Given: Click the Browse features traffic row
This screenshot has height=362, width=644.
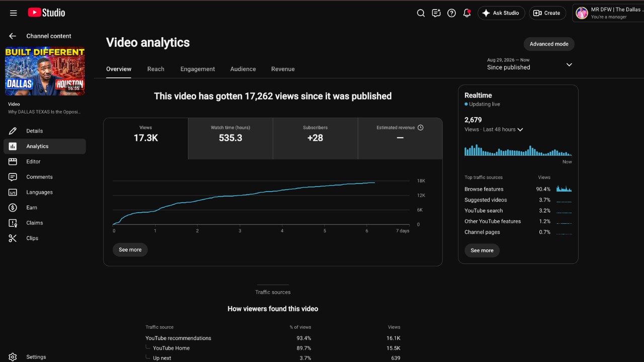Looking at the screenshot, I should pyautogui.click(x=518, y=189).
